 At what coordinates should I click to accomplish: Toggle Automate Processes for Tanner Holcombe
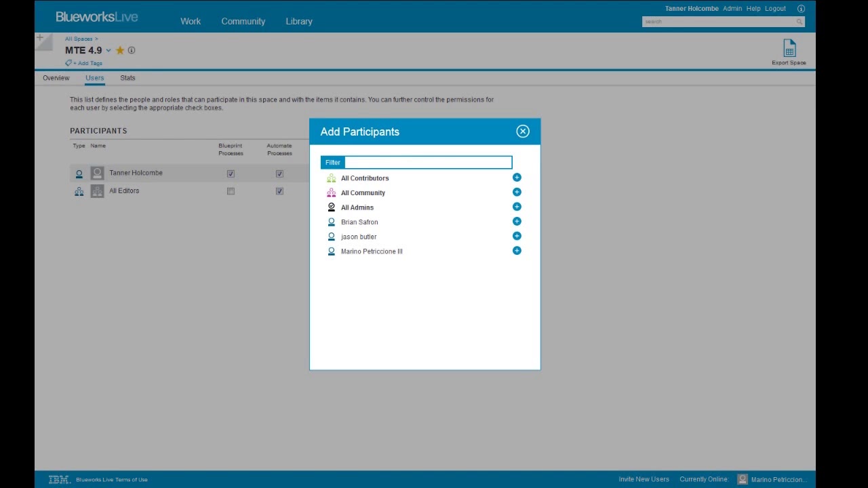point(279,174)
